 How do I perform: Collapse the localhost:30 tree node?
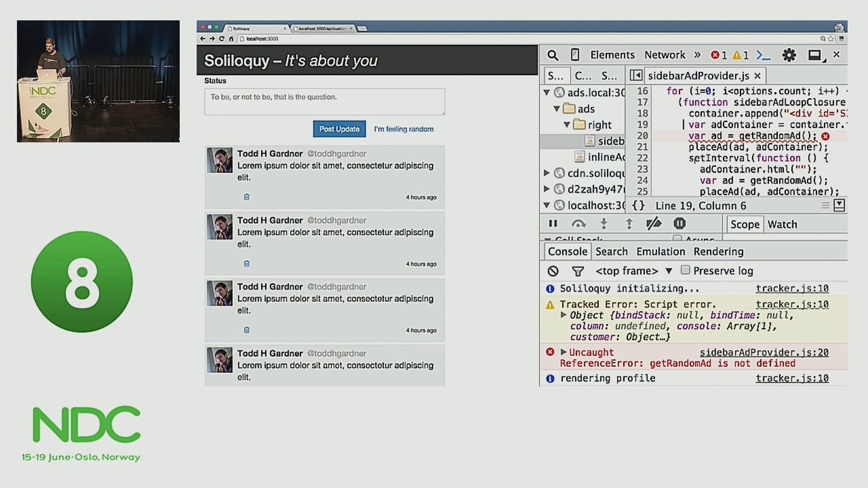click(x=547, y=205)
